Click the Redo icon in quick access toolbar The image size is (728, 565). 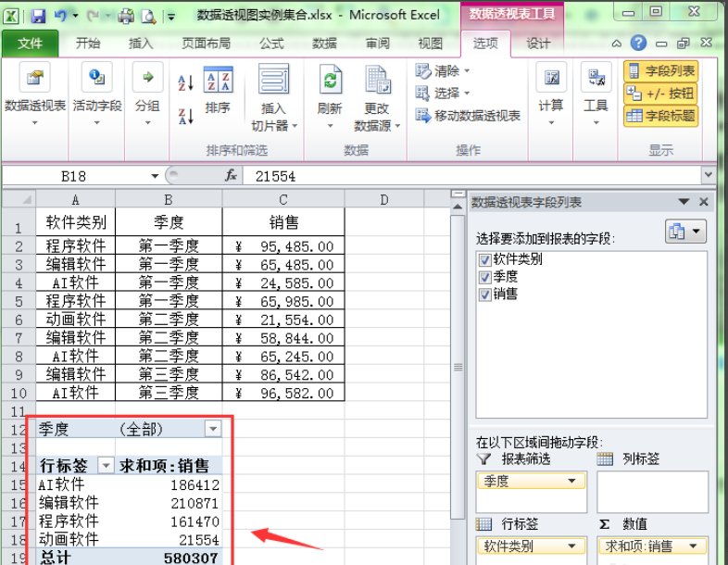point(93,17)
